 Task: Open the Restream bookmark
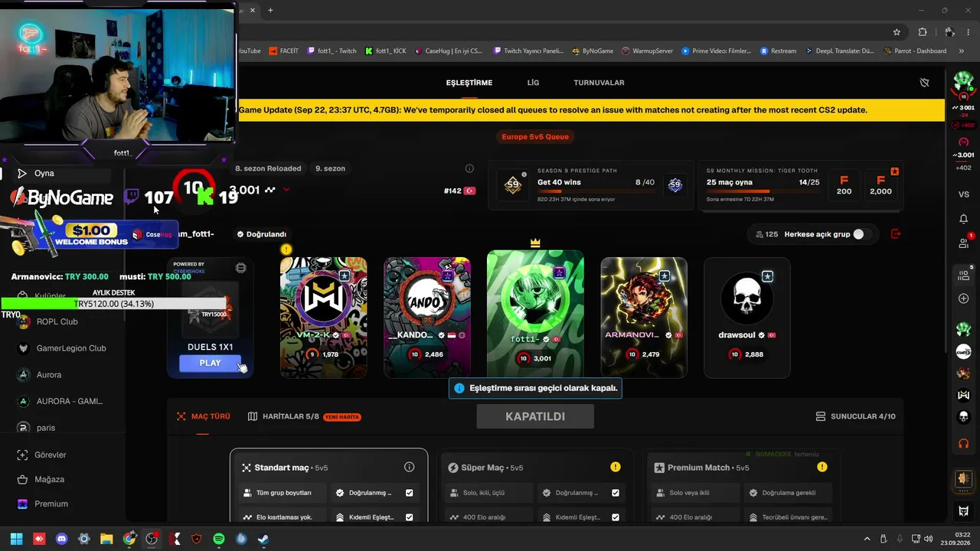click(779, 51)
